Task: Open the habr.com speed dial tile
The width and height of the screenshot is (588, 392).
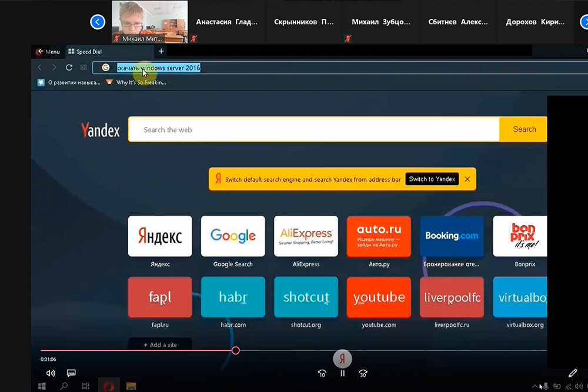Action: tap(233, 297)
